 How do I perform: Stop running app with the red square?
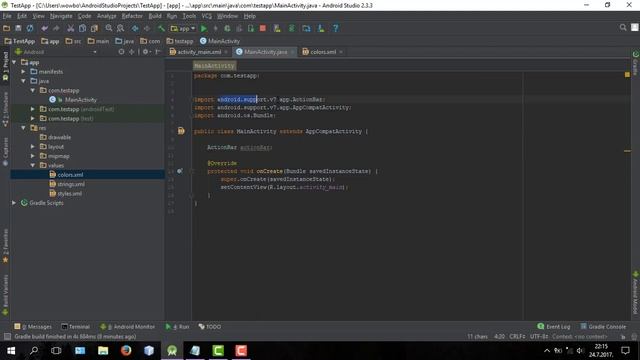263,28
